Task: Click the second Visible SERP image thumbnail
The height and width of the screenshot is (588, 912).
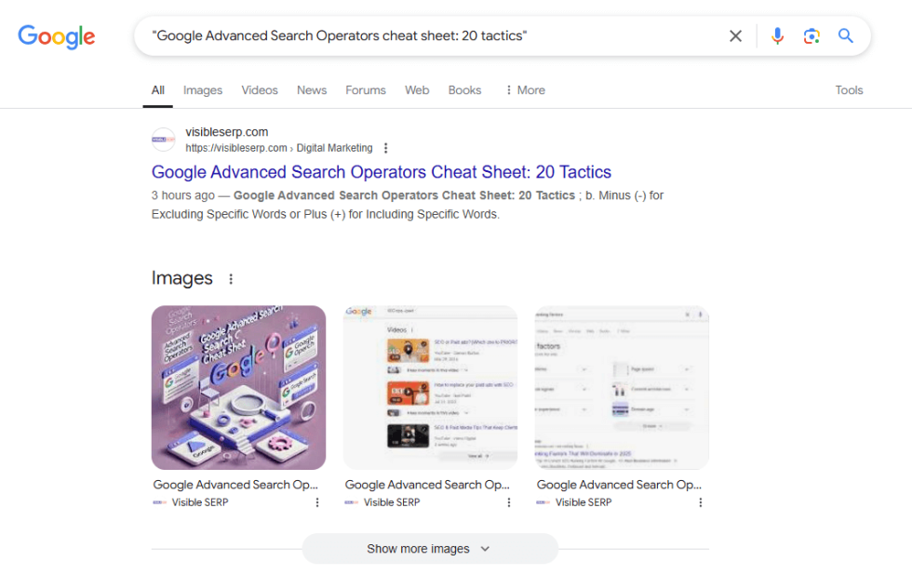Action: point(430,386)
